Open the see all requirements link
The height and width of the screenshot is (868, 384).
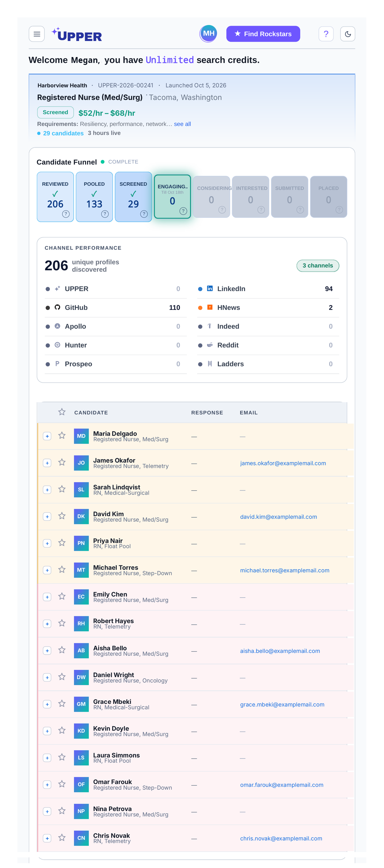click(x=182, y=124)
